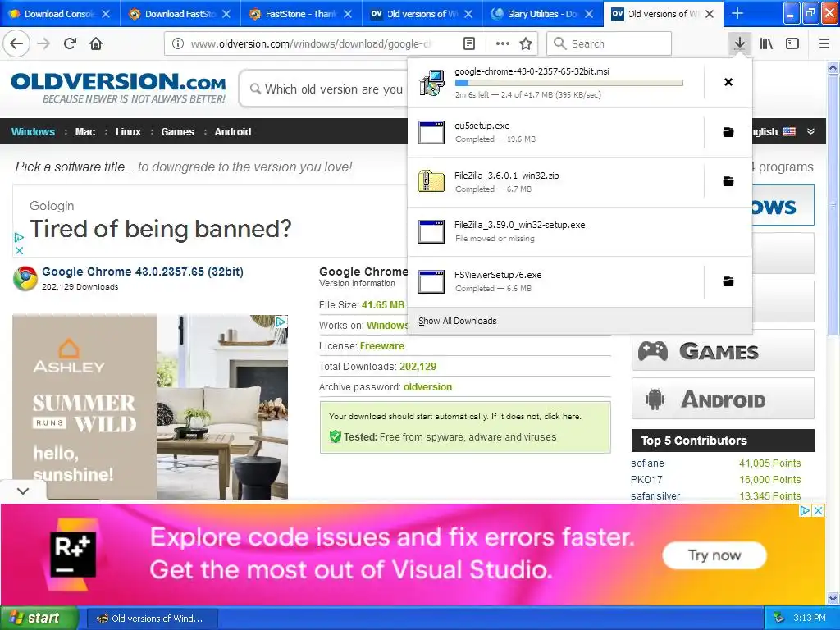Click the 3:13 PM clock
This screenshot has height=630, width=840.
[x=810, y=618]
